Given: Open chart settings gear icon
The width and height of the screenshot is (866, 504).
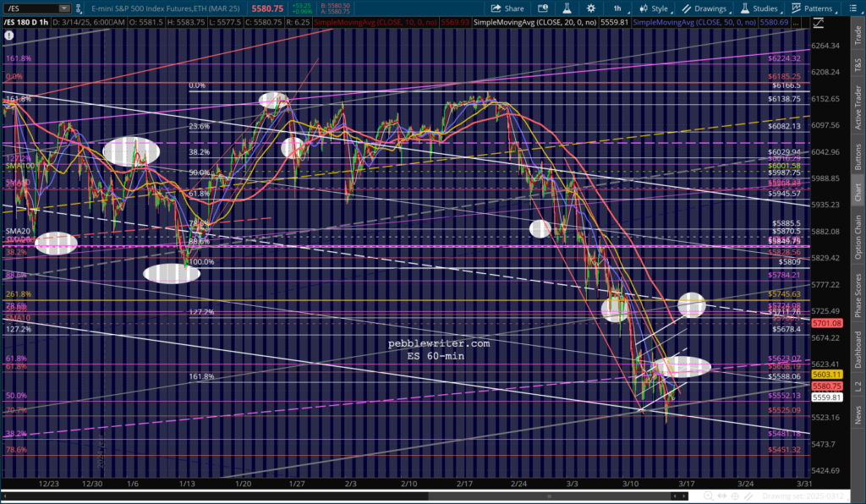Looking at the screenshot, I should coord(591,8).
